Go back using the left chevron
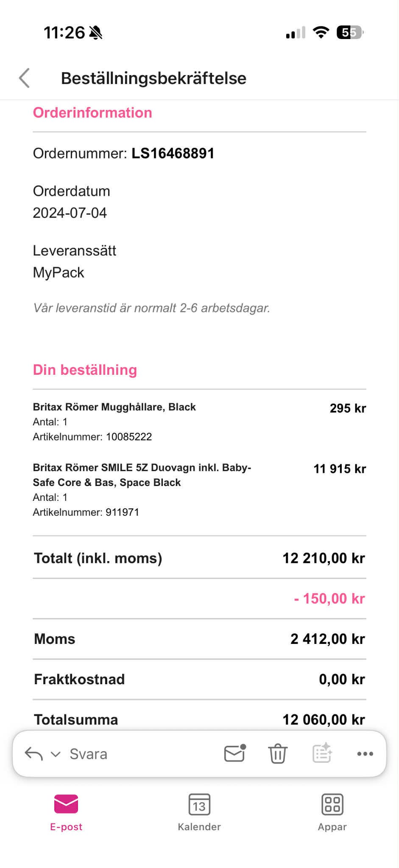The height and width of the screenshot is (868, 399). [25, 78]
